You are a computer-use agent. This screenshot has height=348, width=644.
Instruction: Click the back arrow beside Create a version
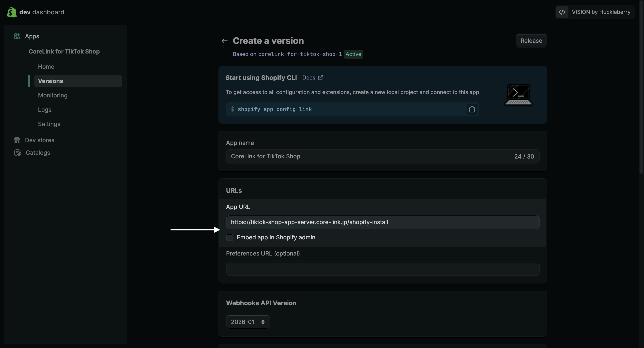tap(225, 41)
